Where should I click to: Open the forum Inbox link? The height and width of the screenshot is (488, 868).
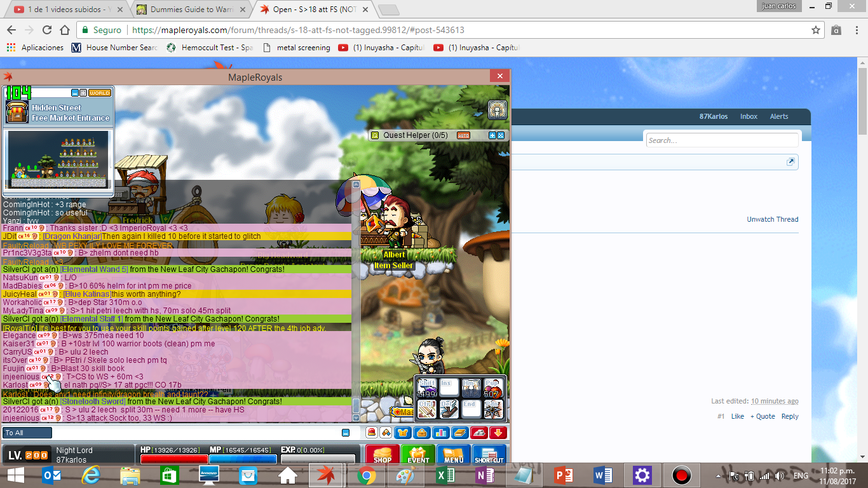tap(749, 116)
